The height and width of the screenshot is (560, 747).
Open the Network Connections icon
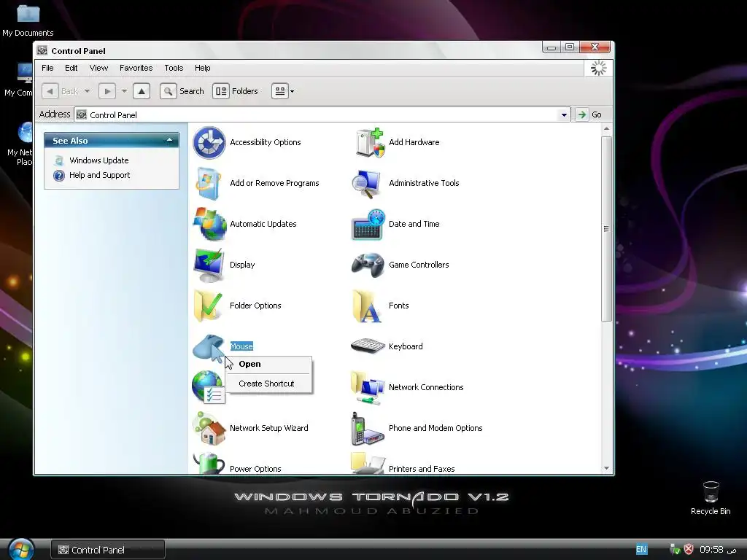point(368,388)
